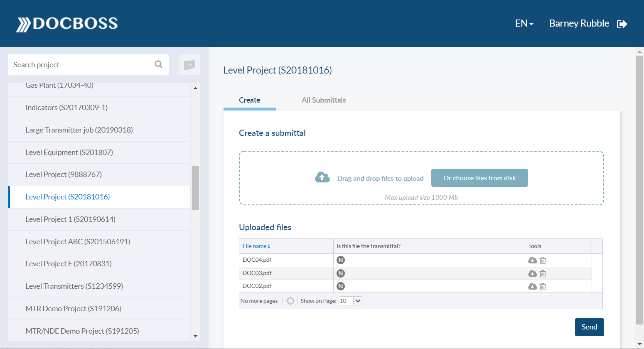Delete DOC03.pdf with trash icon

543,274
